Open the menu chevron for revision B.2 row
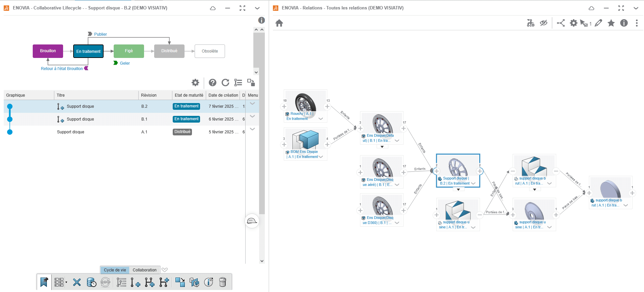The image size is (644, 292). pyautogui.click(x=252, y=103)
